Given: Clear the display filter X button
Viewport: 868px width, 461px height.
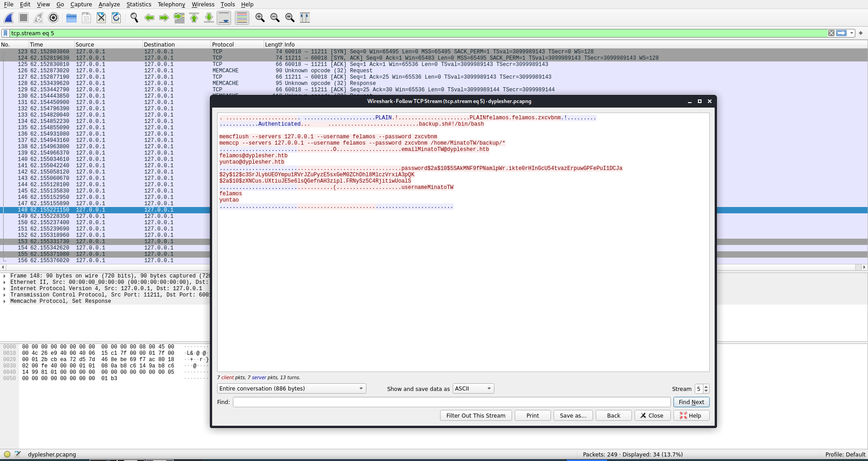Looking at the screenshot, I should 831,33.
